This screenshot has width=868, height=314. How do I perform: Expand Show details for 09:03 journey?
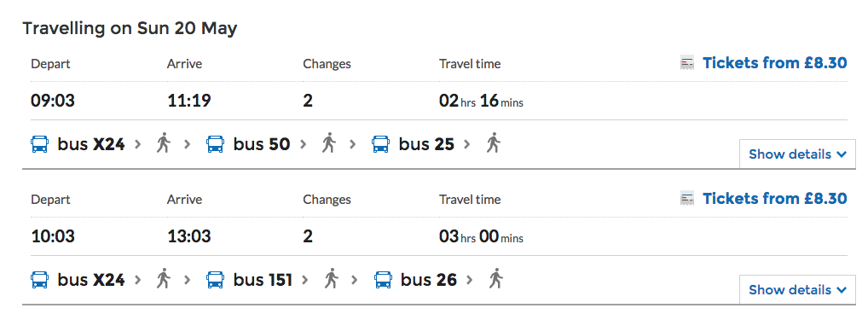tap(797, 154)
